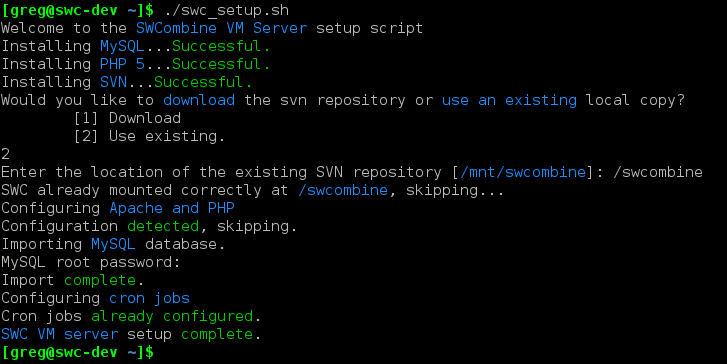
Task: Click the blue /swcombine mount path
Action: [343, 190]
